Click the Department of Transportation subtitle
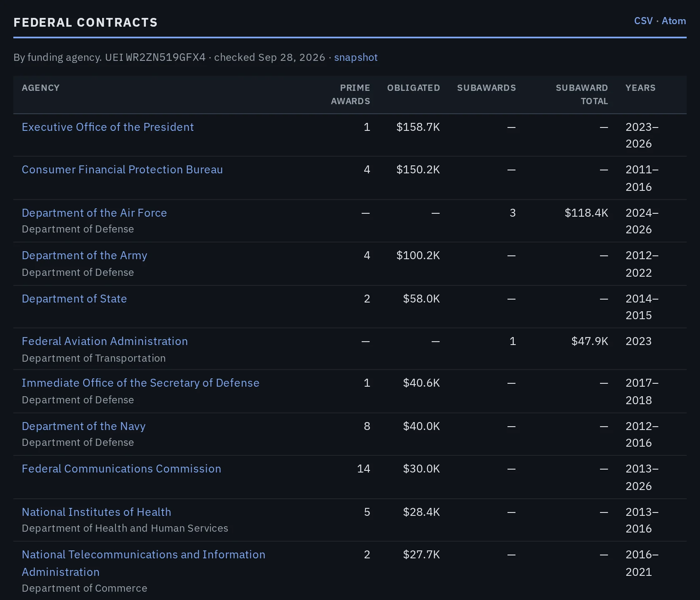This screenshot has height=600, width=700. coord(94,358)
